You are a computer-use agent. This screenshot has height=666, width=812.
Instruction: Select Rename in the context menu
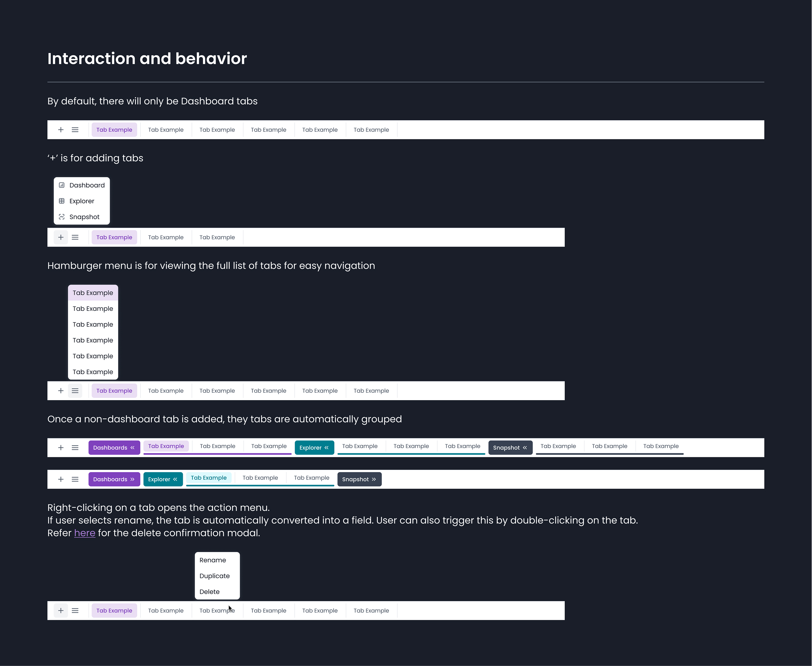[x=212, y=560]
